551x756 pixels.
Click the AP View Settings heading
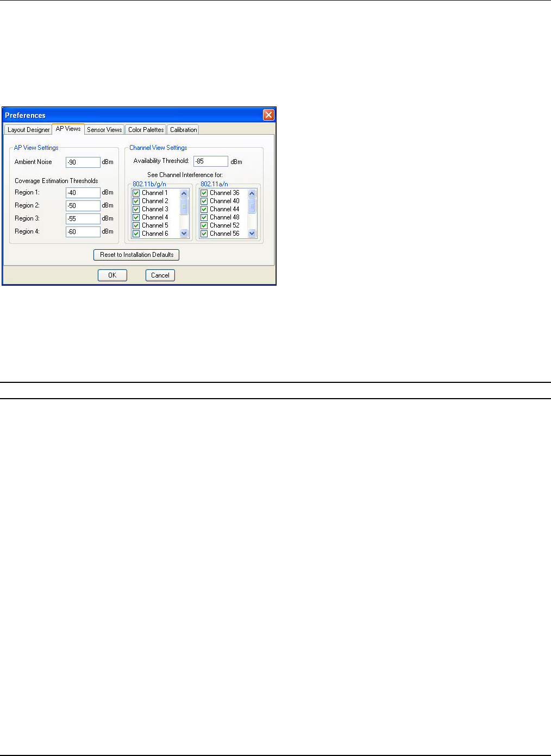tap(36, 148)
